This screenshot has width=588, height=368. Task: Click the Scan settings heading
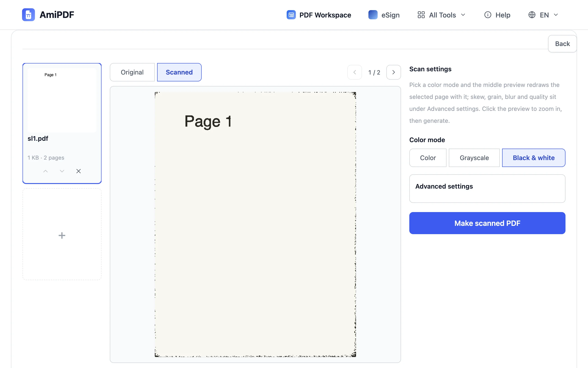pyautogui.click(x=430, y=69)
